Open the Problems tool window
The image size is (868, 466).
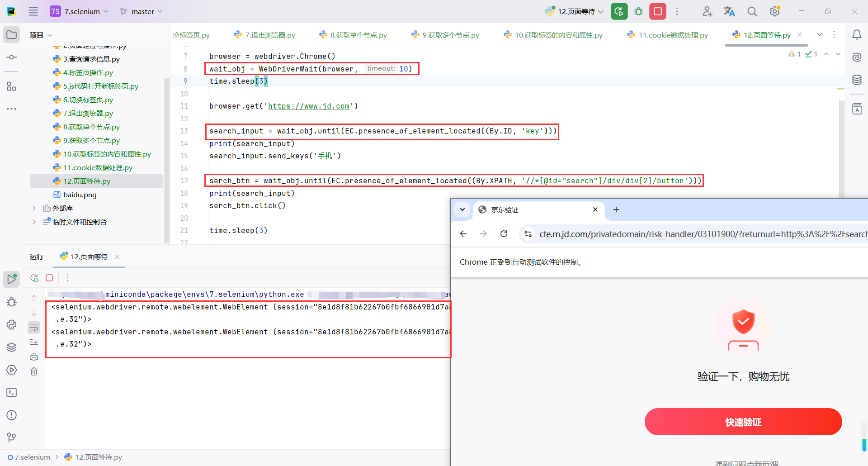pos(12,415)
